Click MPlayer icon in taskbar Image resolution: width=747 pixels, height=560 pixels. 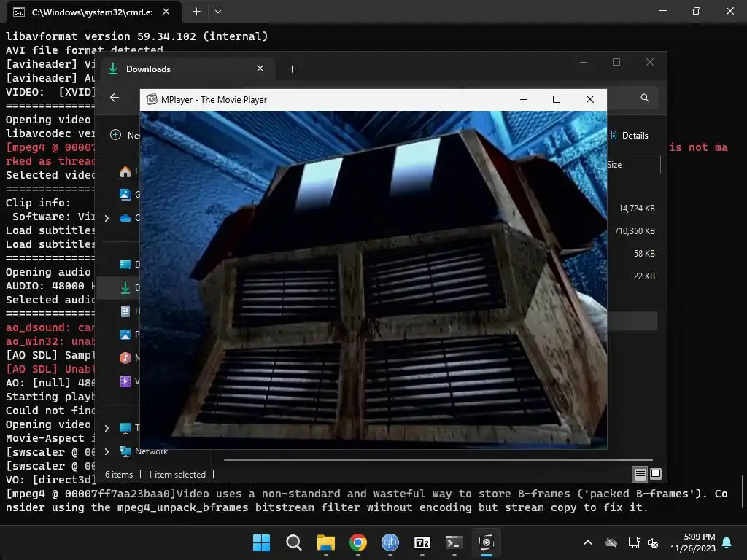tap(487, 542)
